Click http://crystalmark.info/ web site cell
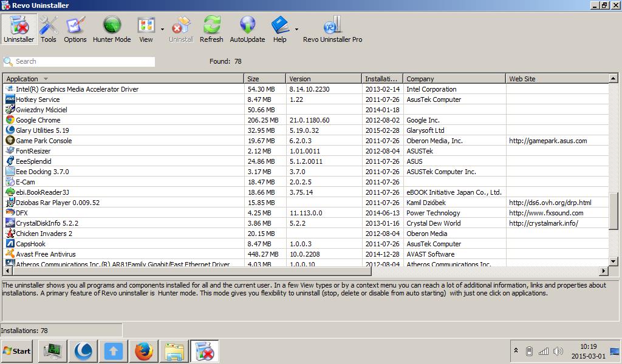Screen dimensions: 622x364 point(544,223)
